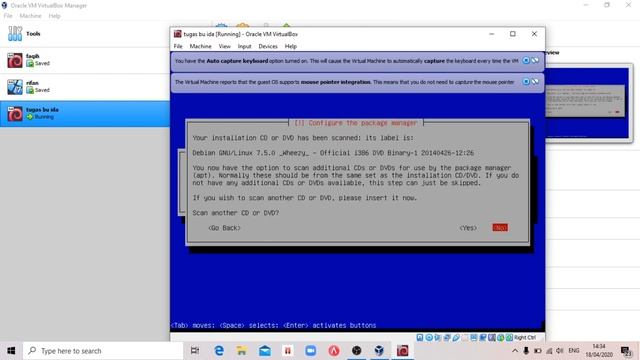Screen dimensions: 640x360
Task: Open running Debian VM icon in taskbar
Action: [x=402, y=351]
